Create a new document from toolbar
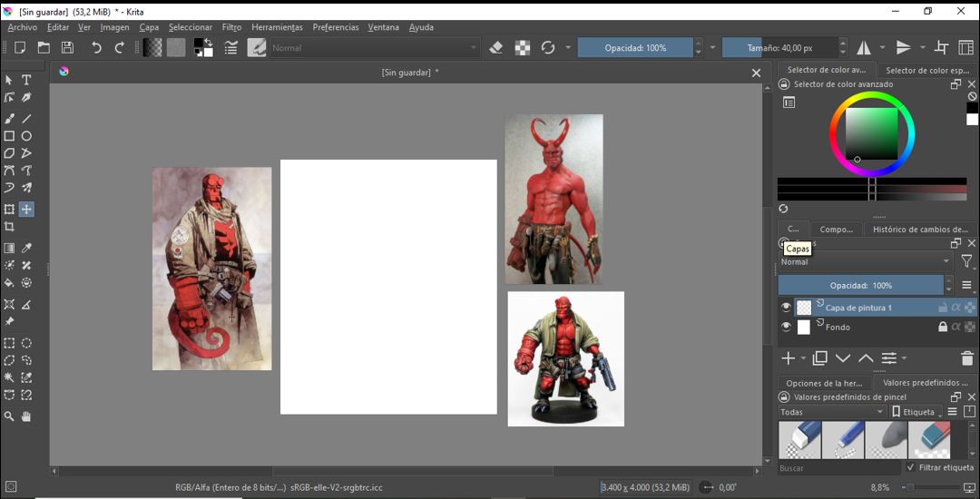This screenshot has height=499, width=980. point(20,47)
